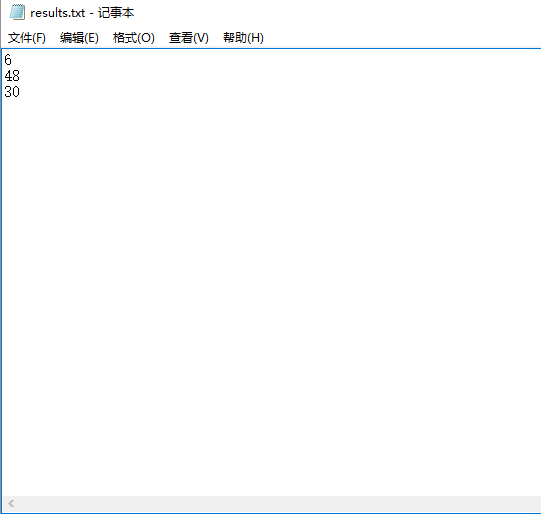The height and width of the screenshot is (514, 541).
Task: Place cursor on the line reading 30
Action: pyautogui.click(x=12, y=92)
